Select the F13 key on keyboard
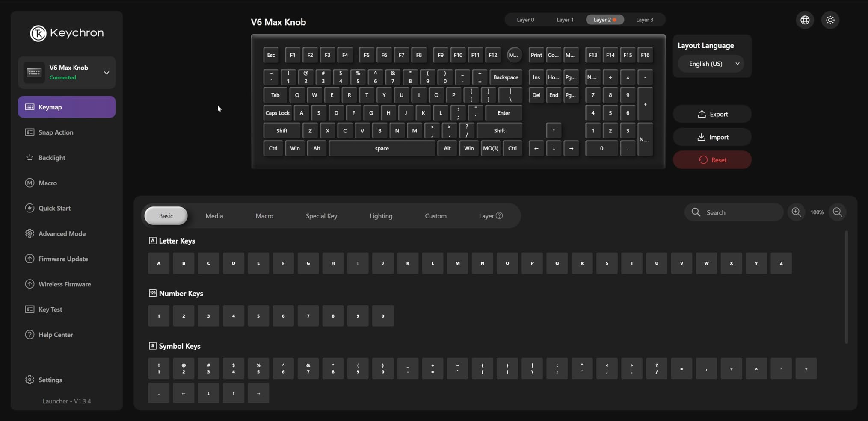Screen dimensions: 868x421 point(592,55)
